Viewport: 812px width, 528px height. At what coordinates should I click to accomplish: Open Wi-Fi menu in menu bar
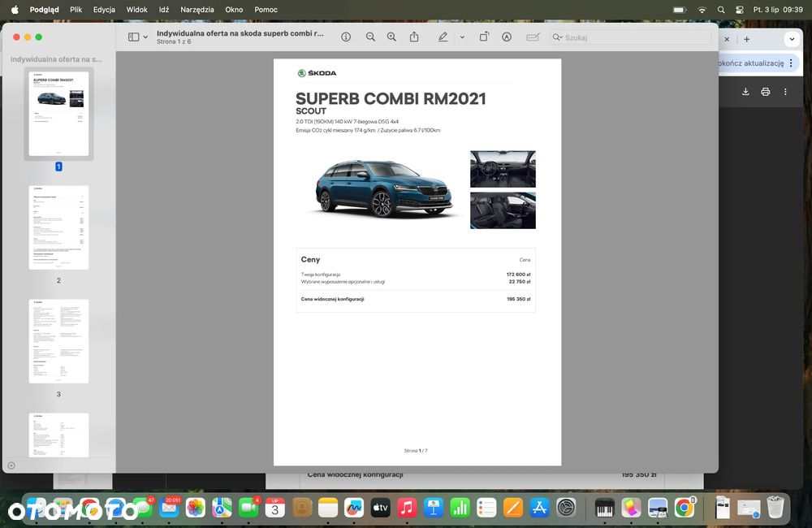702,9
